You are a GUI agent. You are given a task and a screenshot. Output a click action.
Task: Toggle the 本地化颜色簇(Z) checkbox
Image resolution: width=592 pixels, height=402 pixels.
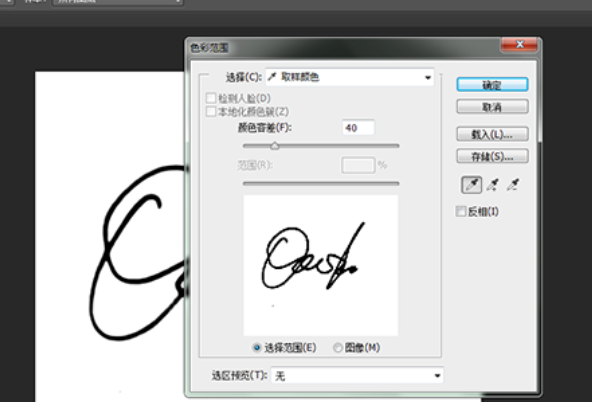tap(211, 111)
